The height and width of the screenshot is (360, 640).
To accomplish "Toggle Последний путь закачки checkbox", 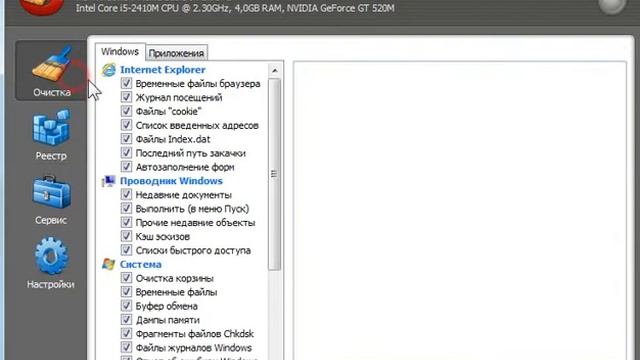I will click(127, 153).
